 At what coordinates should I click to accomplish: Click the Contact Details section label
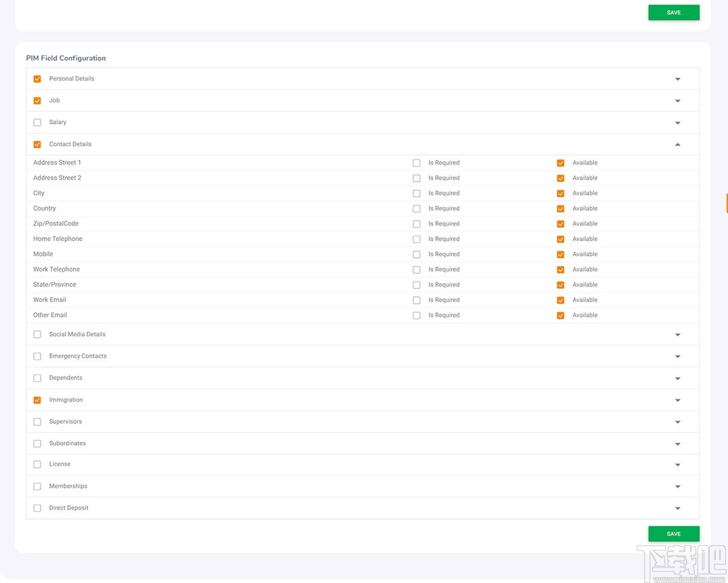70,144
